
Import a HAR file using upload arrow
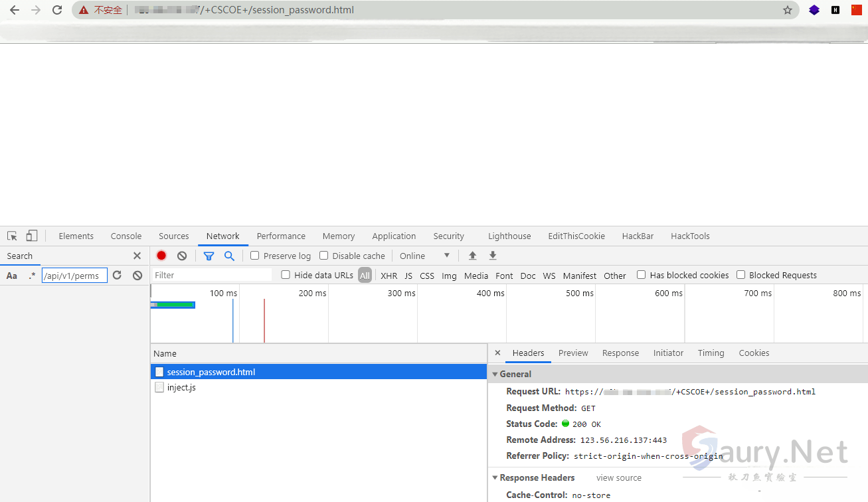point(472,256)
